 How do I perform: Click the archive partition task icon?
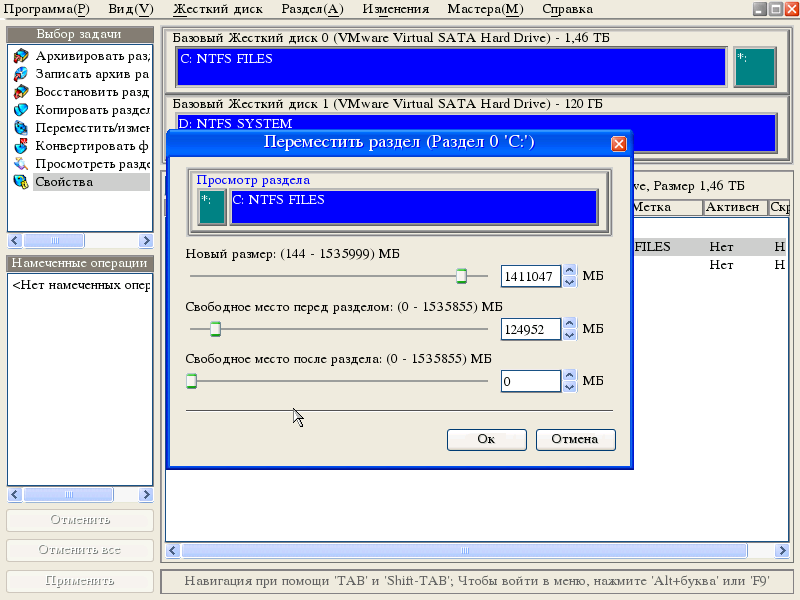point(20,55)
